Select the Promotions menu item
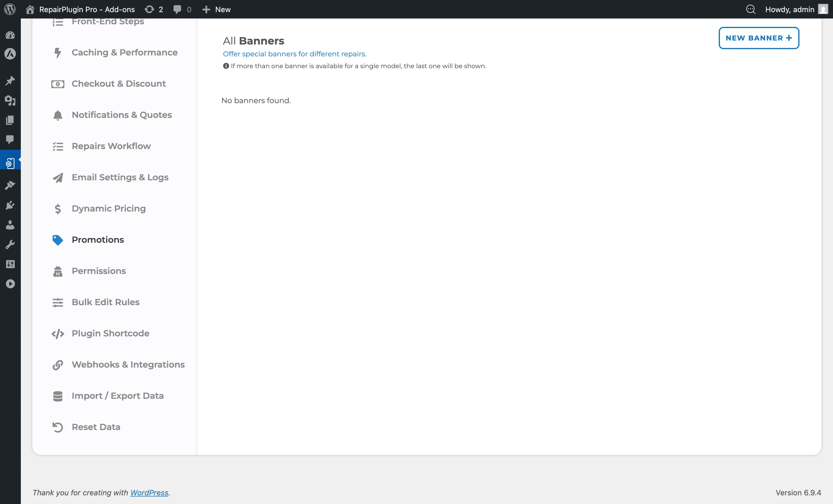This screenshot has height=504, width=833. coord(98,240)
